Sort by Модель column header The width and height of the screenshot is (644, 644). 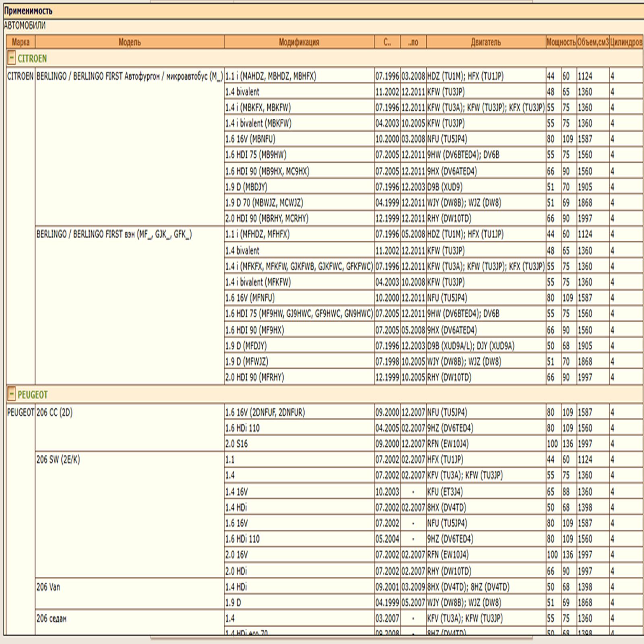tap(129, 42)
